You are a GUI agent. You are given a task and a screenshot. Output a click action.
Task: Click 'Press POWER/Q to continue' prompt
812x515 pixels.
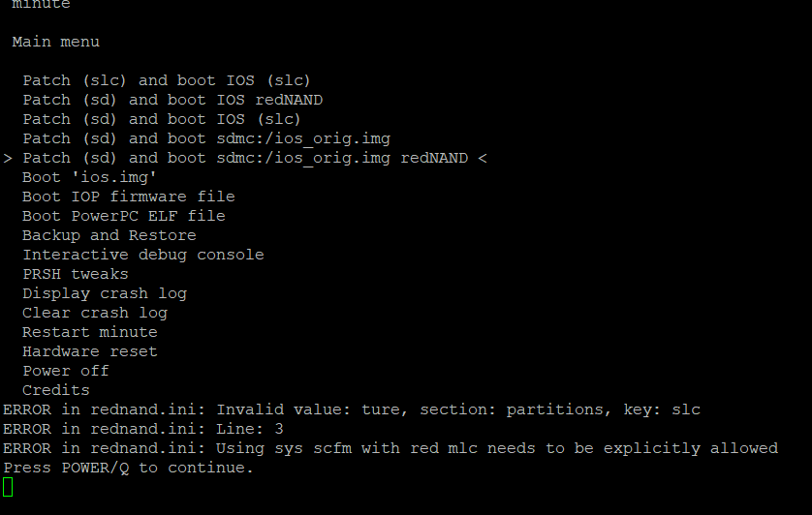[129, 468]
